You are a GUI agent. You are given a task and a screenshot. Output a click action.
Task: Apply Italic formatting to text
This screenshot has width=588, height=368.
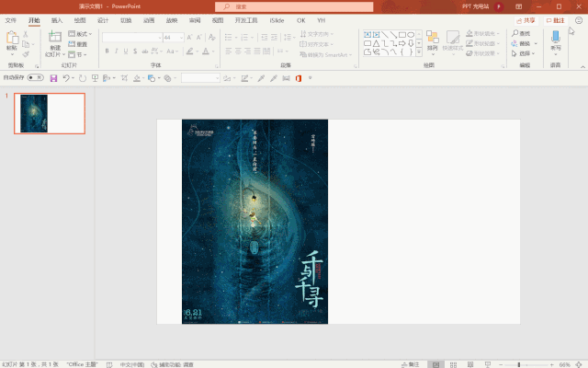point(116,52)
